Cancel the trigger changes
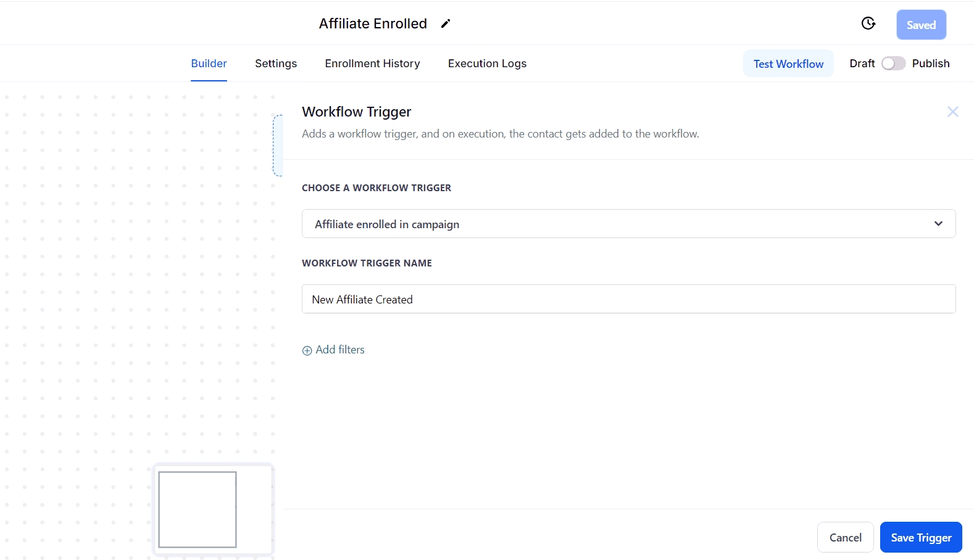 845,537
